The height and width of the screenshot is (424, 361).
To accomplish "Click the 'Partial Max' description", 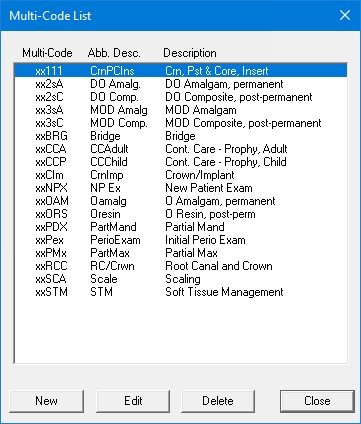I will [192, 253].
